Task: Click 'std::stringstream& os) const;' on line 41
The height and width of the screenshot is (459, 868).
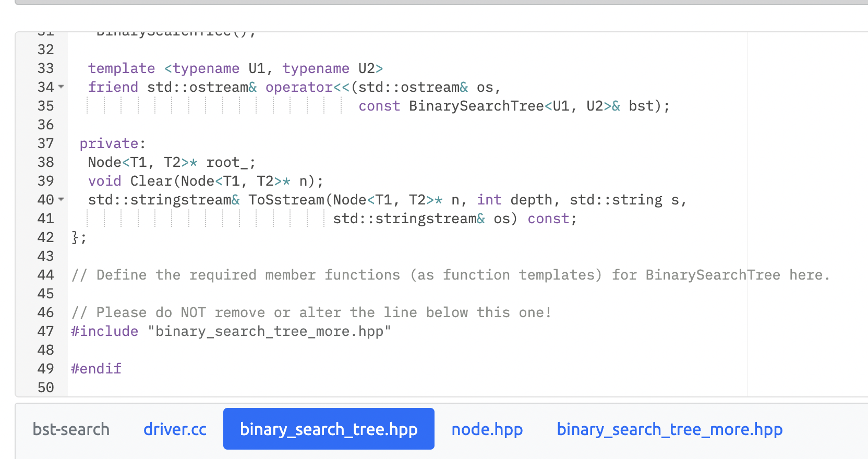Action: point(455,219)
